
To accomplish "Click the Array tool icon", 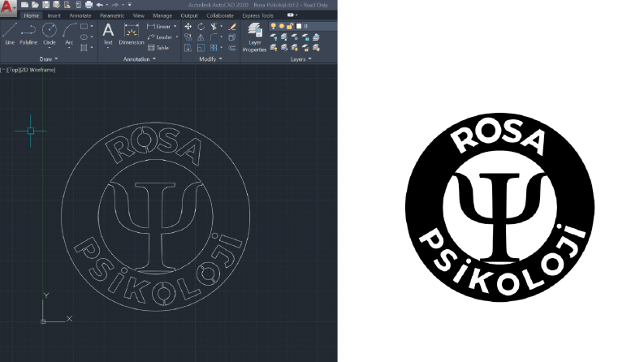I will pyautogui.click(x=214, y=48).
